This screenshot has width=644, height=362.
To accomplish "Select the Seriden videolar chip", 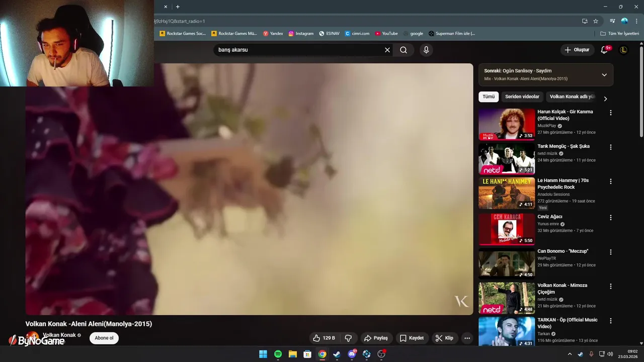I will (522, 97).
